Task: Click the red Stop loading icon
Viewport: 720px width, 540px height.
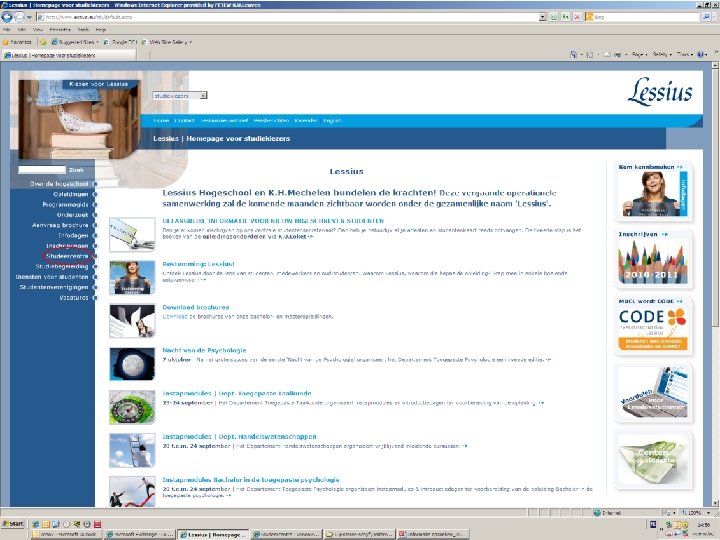Action: click(x=577, y=17)
